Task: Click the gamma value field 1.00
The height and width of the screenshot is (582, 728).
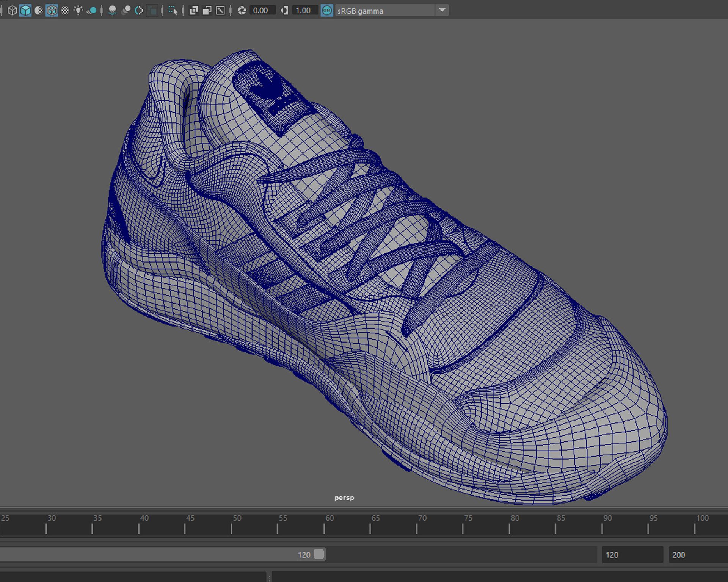Action: (x=304, y=11)
